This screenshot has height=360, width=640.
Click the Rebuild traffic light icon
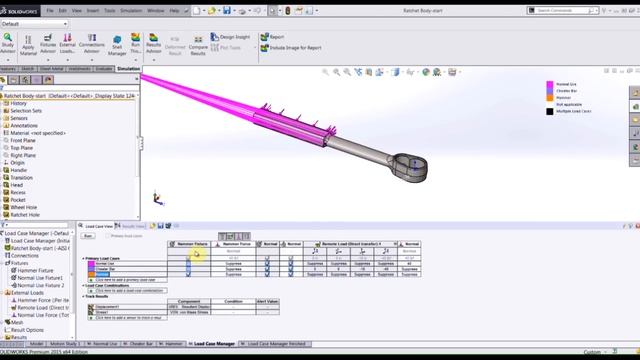tap(287, 11)
